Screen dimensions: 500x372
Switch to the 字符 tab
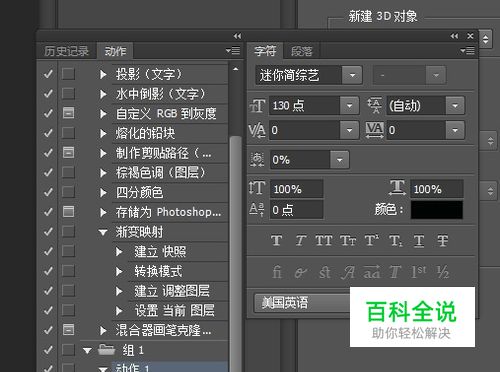pyautogui.click(x=265, y=51)
